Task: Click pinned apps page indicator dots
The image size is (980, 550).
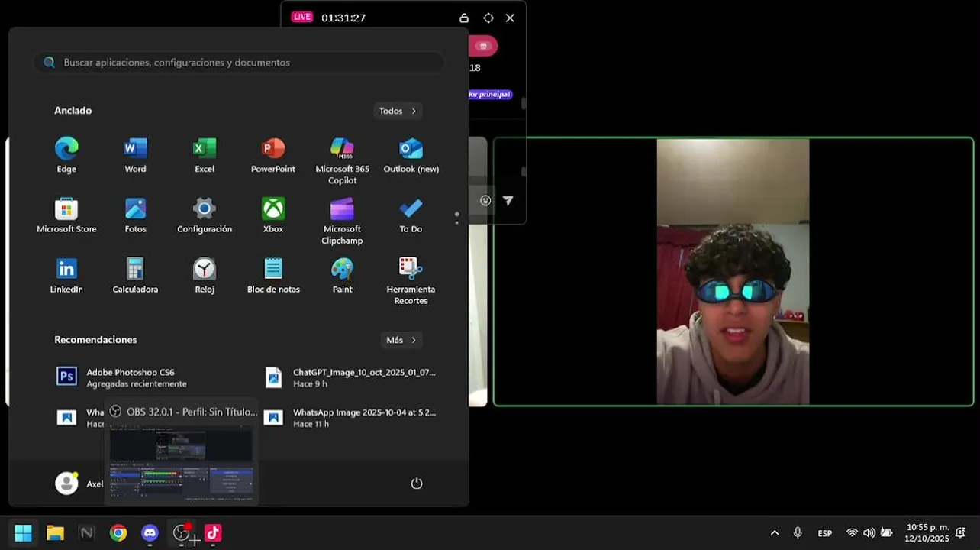Action: tap(456, 218)
